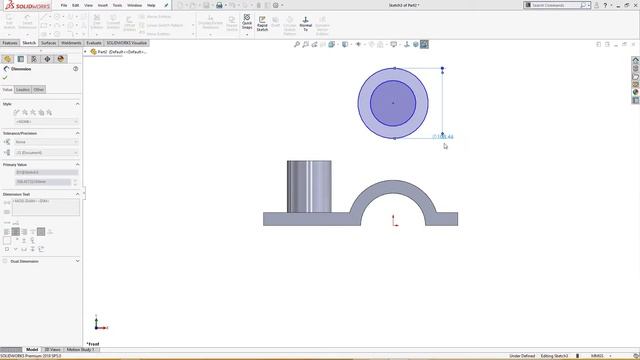The image size is (640, 360).
Task: Toggle the Dual Dimension checkbox
Action: point(5,261)
